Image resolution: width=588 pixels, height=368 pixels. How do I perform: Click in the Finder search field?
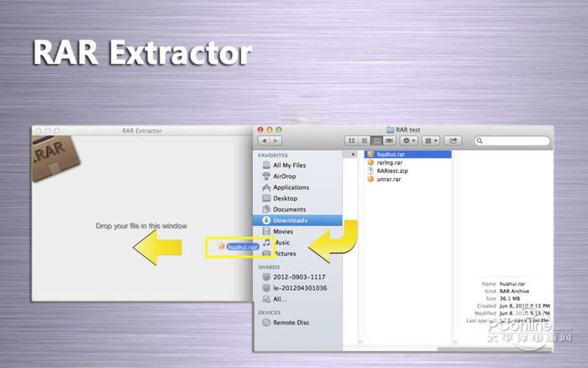[512, 141]
